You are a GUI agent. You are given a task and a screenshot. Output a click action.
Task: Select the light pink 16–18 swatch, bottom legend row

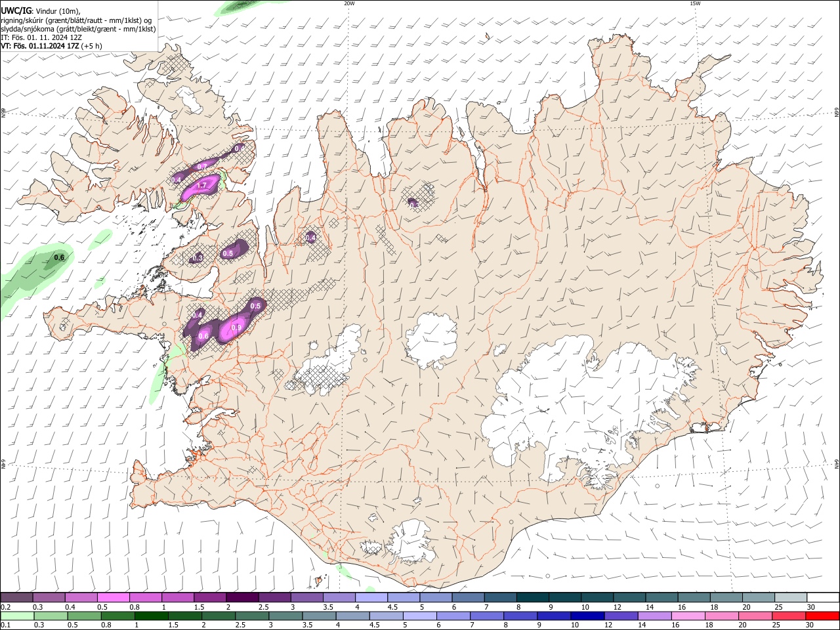point(688,616)
